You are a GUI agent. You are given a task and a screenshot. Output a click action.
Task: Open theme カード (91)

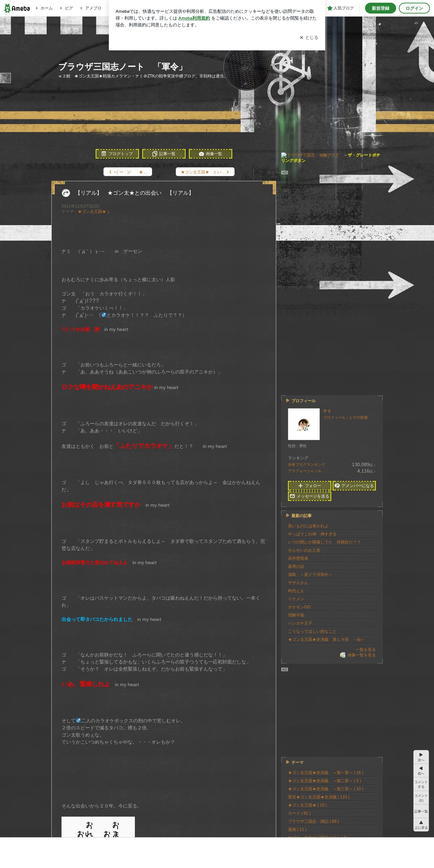[x=299, y=813]
